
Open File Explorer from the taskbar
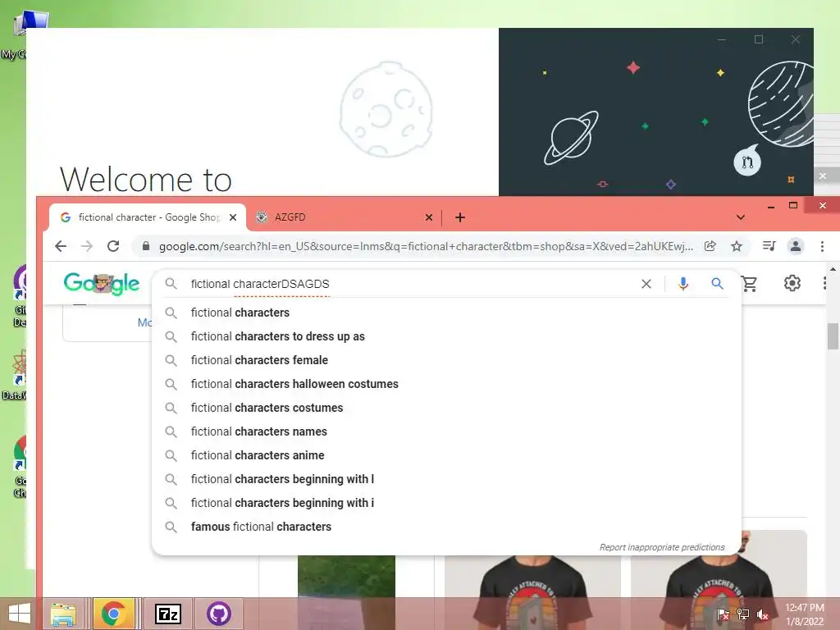[63, 614]
